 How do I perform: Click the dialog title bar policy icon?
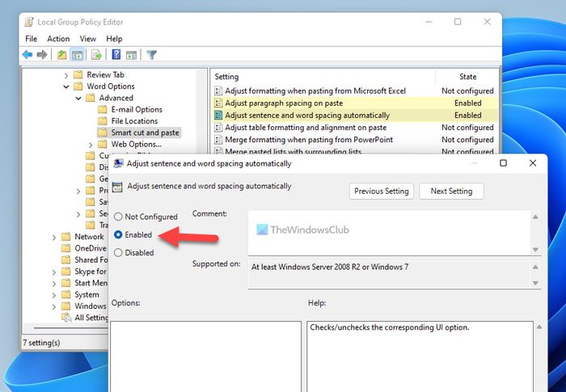tap(118, 163)
